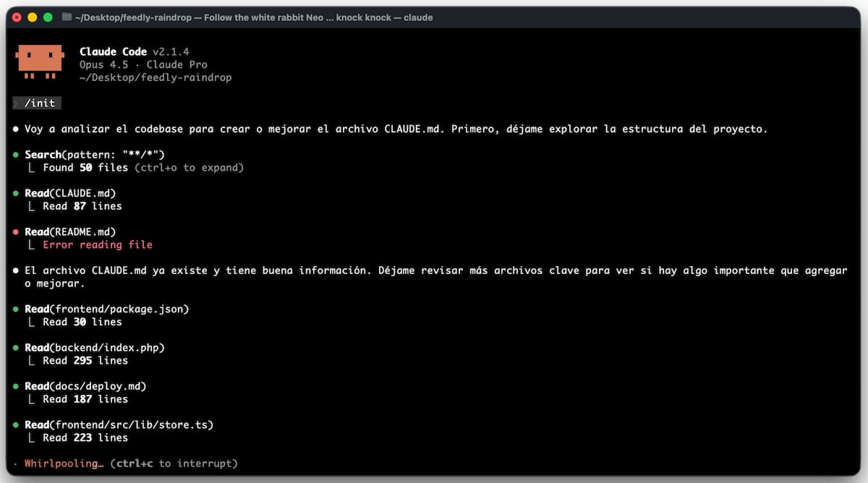
Task: Click the bullet beside the codebase analysis message
Action: (16, 128)
